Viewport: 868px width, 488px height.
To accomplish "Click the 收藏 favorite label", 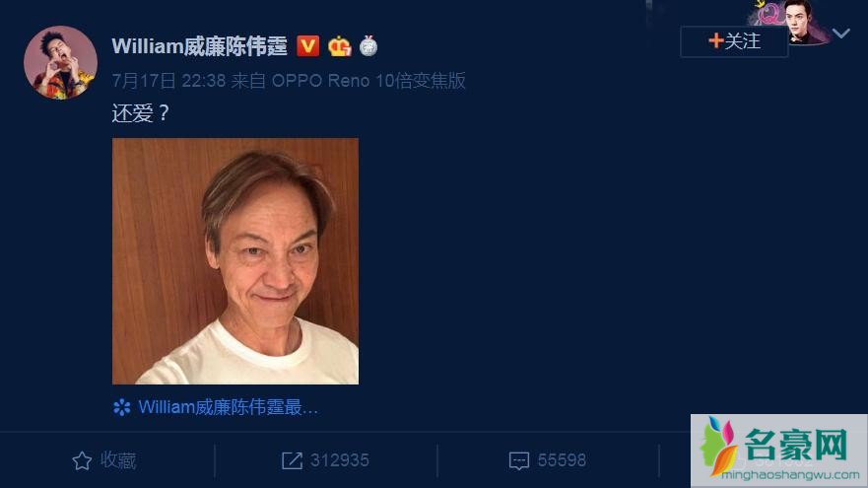I will click(118, 460).
